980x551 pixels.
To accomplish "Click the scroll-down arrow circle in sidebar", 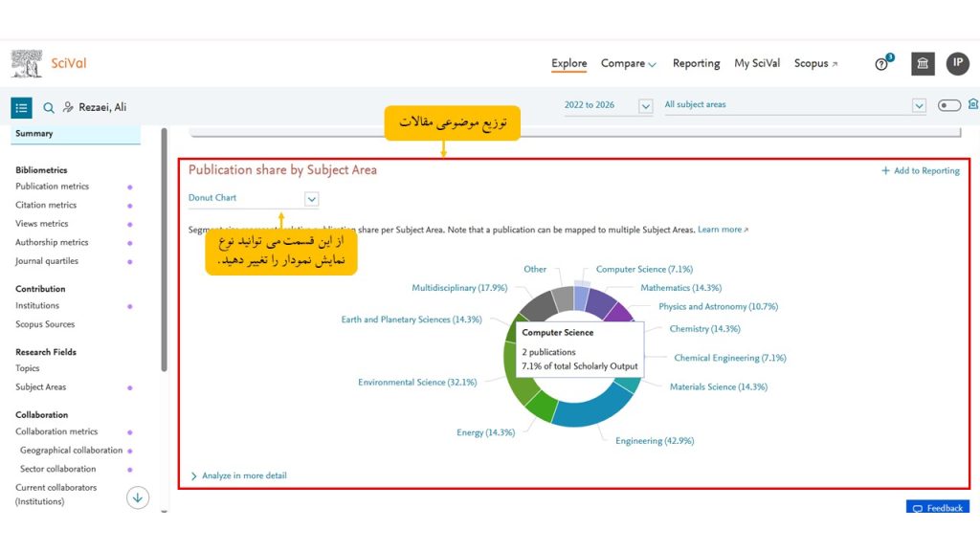I will click(x=138, y=497).
